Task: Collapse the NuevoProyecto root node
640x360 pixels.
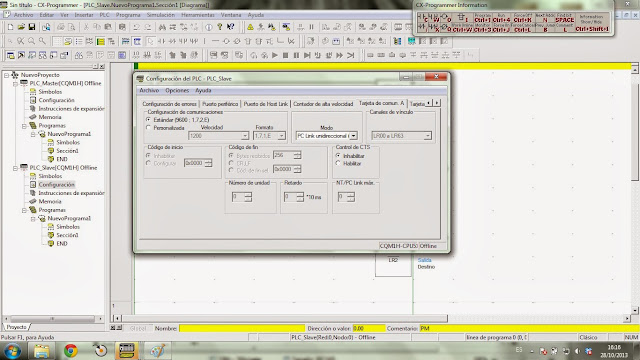Action: [7, 75]
